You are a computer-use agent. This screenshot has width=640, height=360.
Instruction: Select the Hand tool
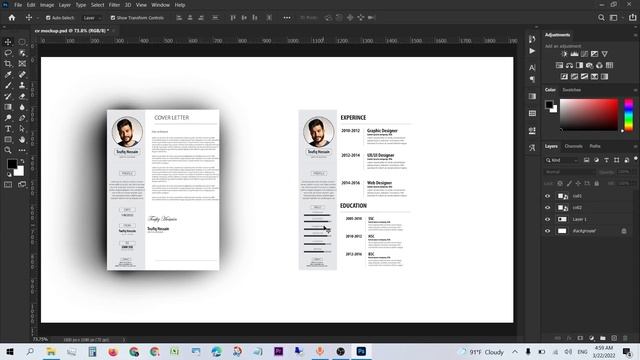pyautogui.click(x=22, y=140)
